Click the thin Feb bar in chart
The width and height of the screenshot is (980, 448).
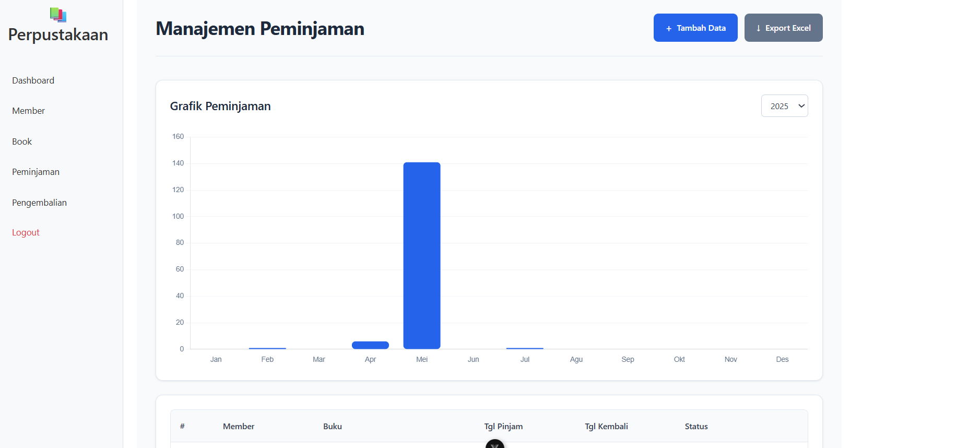(267, 348)
